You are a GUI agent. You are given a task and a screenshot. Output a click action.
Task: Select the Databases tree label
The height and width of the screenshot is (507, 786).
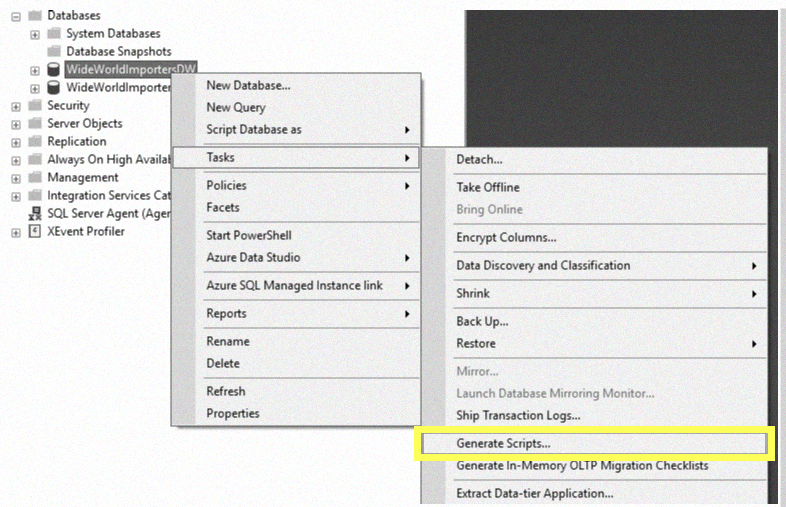tap(74, 16)
